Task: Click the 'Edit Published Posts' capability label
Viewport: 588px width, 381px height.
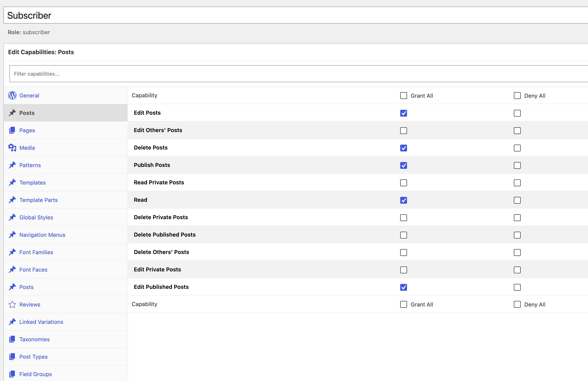Action: (x=161, y=287)
